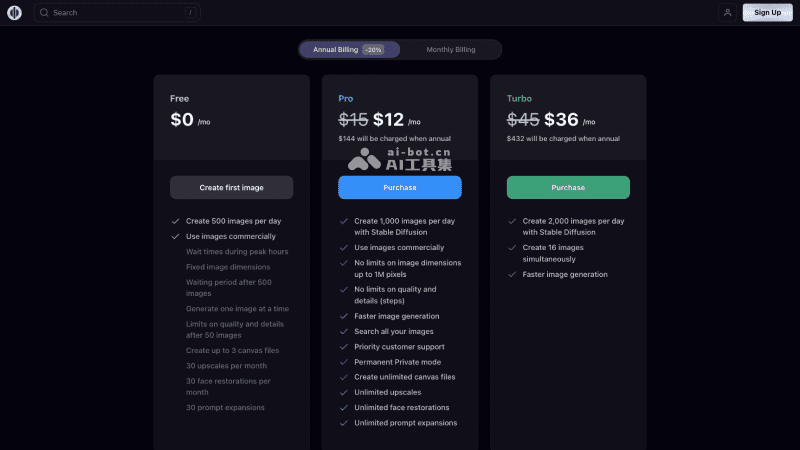Click checkmark beside "Priority customer support"
800x450 pixels.
tap(343, 347)
